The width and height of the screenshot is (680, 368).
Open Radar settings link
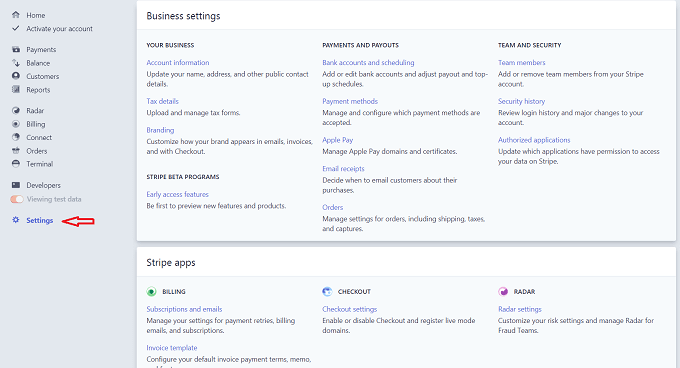click(x=520, y=309)
